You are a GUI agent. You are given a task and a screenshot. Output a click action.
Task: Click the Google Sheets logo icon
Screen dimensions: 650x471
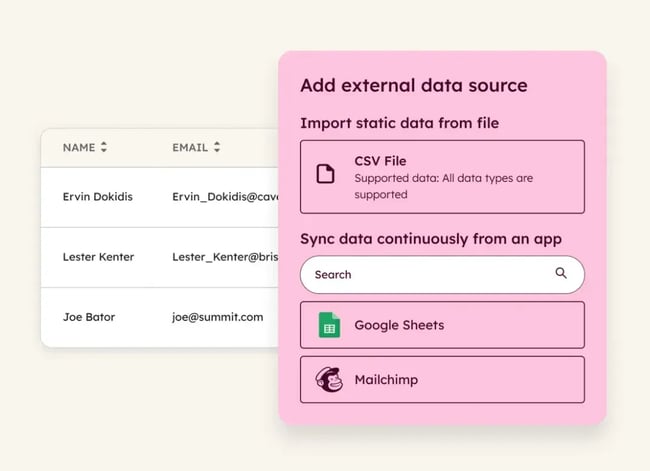click(x=330, y=325)
